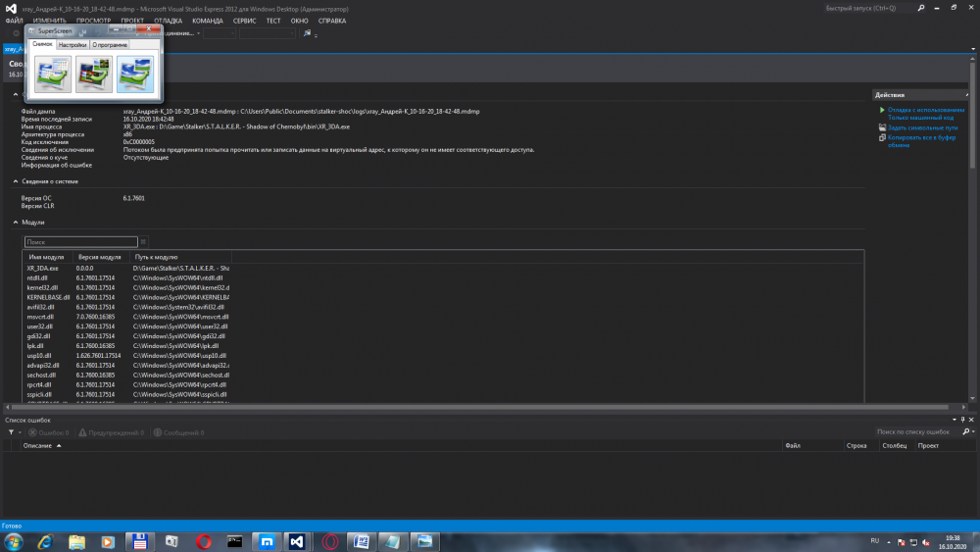Click the Quick Launch magnifier icon
Viewport: 980px width, 552px height.
coord(920,8)
